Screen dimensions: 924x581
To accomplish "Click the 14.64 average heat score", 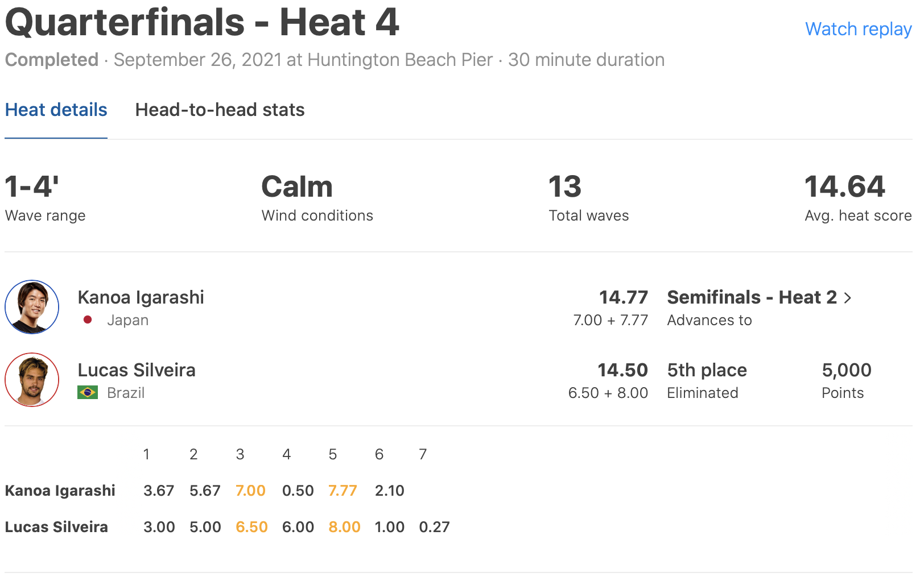I will click(845, 187).
